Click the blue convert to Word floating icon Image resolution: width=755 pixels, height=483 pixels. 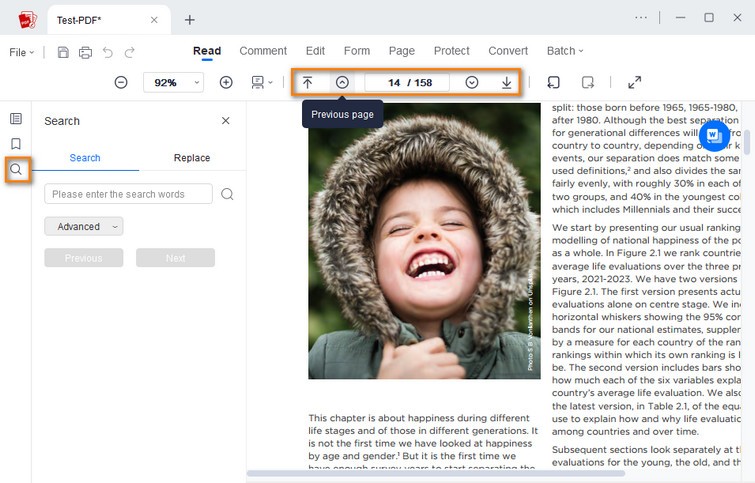[x=714, y=136]
